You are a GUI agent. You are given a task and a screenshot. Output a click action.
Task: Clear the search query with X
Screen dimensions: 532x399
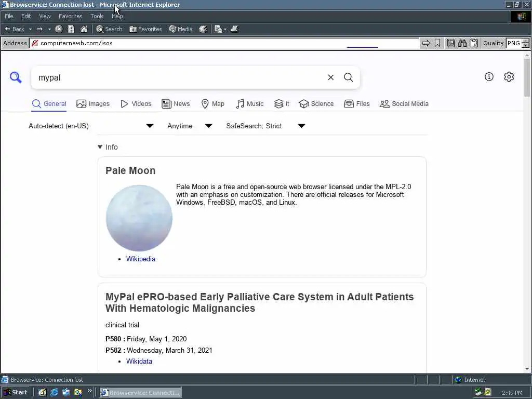pos(331,77)
